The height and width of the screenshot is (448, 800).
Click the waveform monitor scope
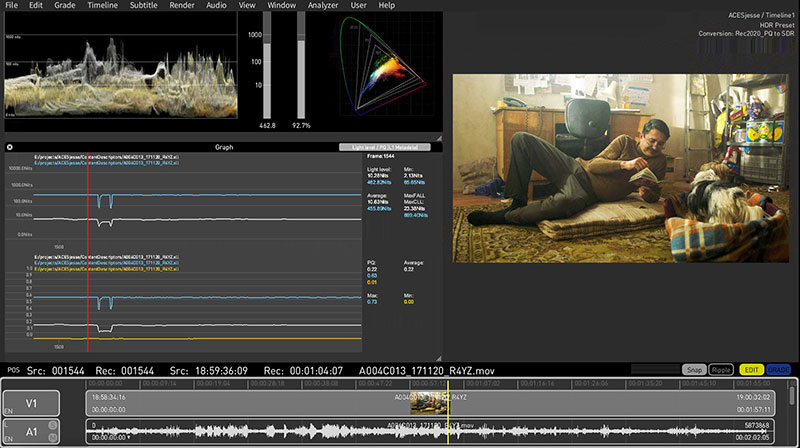pos(121,65)
